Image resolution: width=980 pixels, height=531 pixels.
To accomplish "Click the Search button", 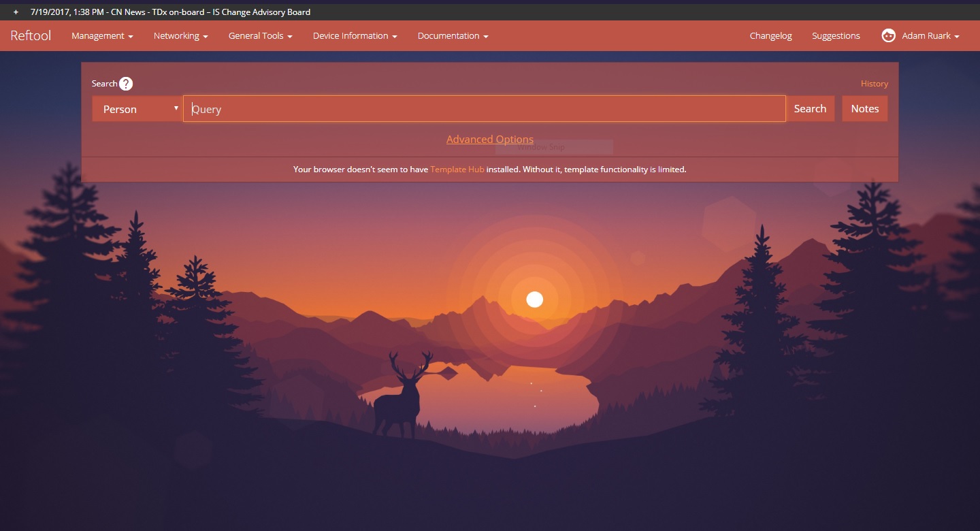I will coord(810,109).
